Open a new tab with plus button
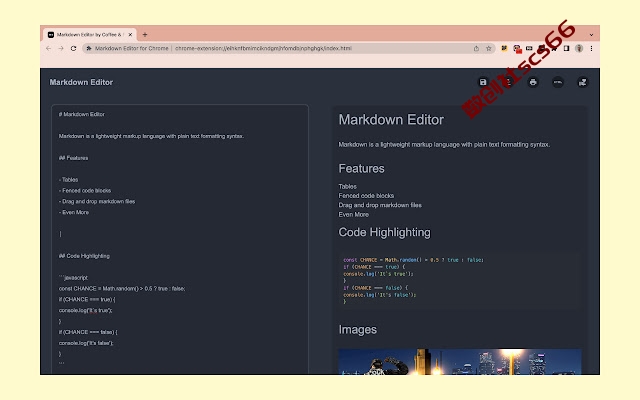Image resolution: width=640 pixels, height=400 pixels. [x=144, y=35]
